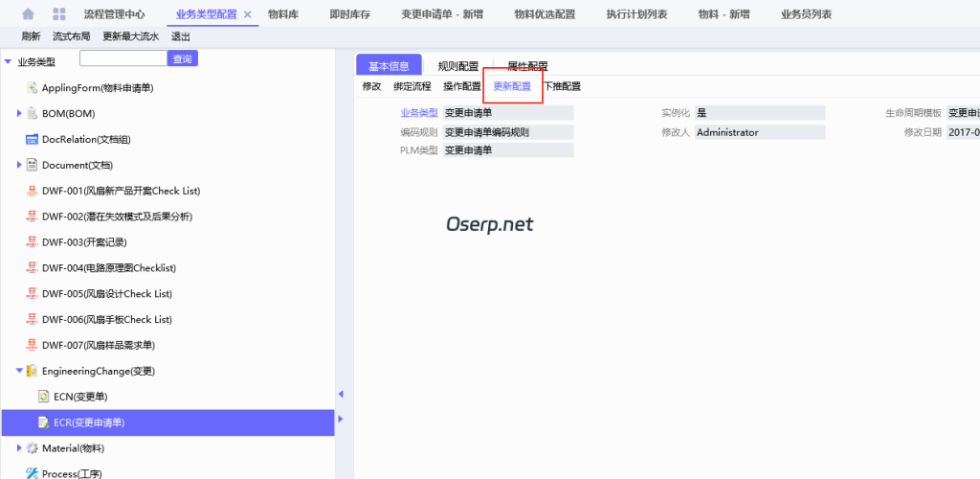This screenshot has width=980, height=479.
Task: Expand panel with splitter right arrow
Action: tap(341, 419)
